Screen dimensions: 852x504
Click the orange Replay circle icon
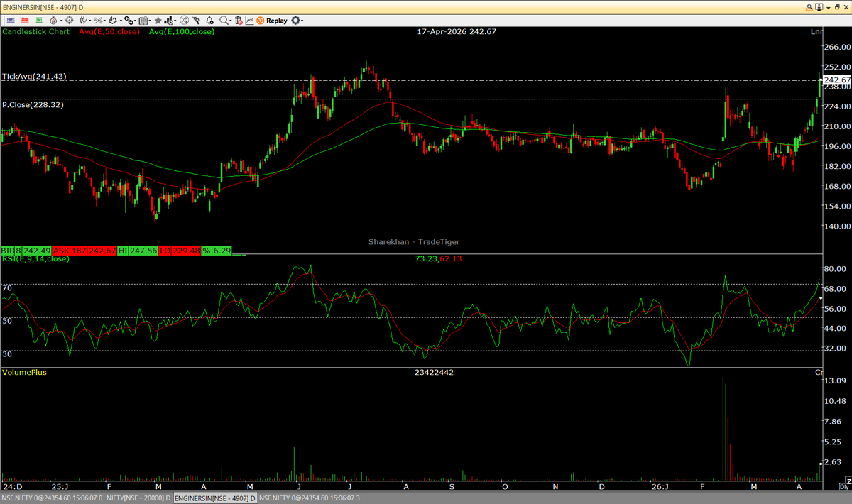(260, 21)
